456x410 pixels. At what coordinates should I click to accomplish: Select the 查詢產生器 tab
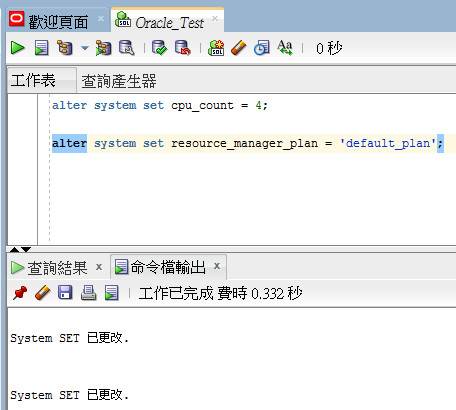click(119, 81)
